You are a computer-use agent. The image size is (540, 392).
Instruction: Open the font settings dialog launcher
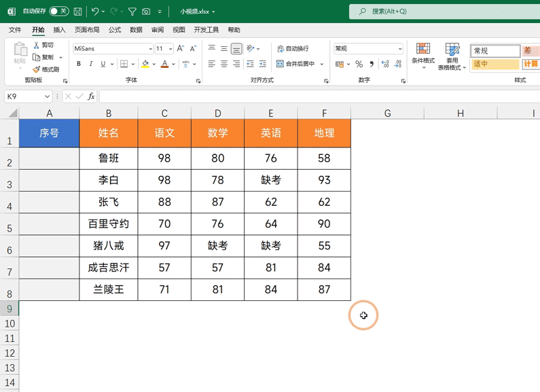click(198, 81)
